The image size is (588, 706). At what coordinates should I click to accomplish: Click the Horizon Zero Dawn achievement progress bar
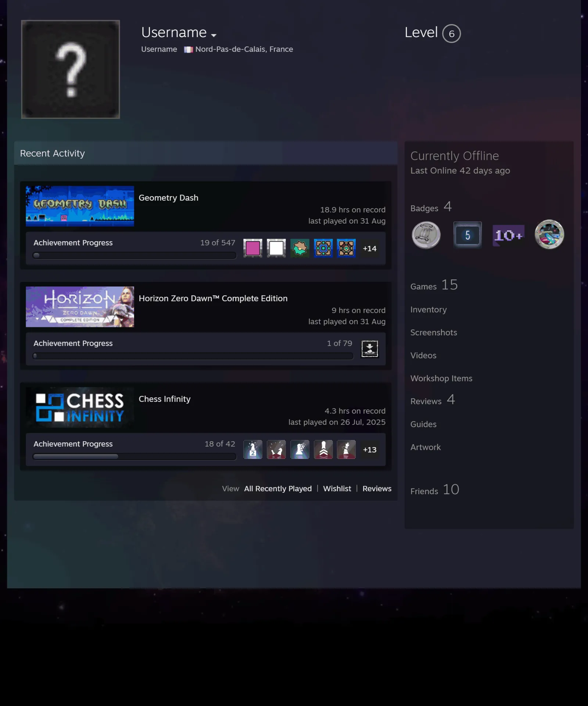click(x=193, y=356)
